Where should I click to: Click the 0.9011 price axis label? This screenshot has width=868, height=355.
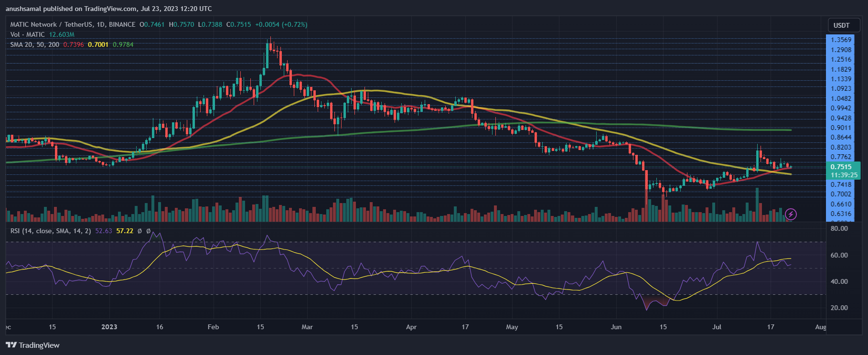(841, 128)
